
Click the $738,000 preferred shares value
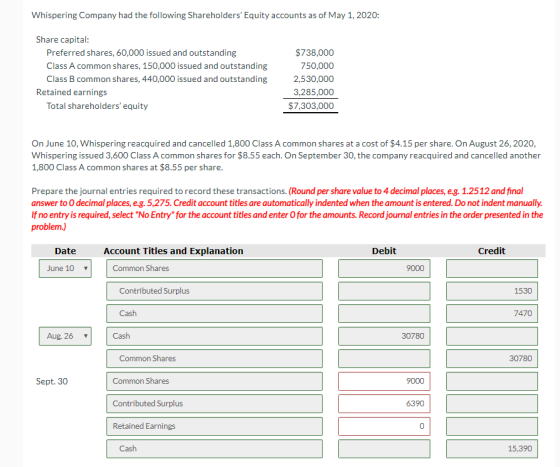tap(315, 53)
